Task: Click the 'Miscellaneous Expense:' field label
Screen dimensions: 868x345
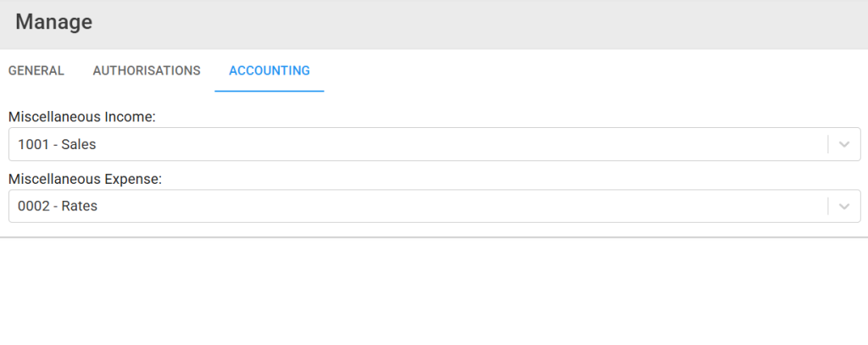Action: [x=86, y=180]
